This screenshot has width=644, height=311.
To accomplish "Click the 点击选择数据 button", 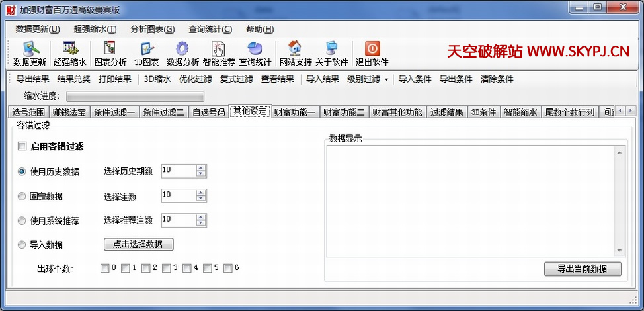I will pyautogui.click(x=139, y=244).
